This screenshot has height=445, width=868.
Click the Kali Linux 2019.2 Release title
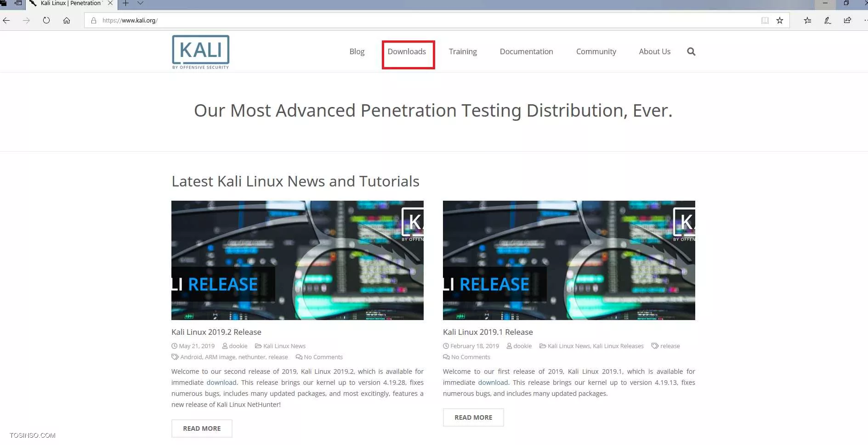click(x=216, y=332)
